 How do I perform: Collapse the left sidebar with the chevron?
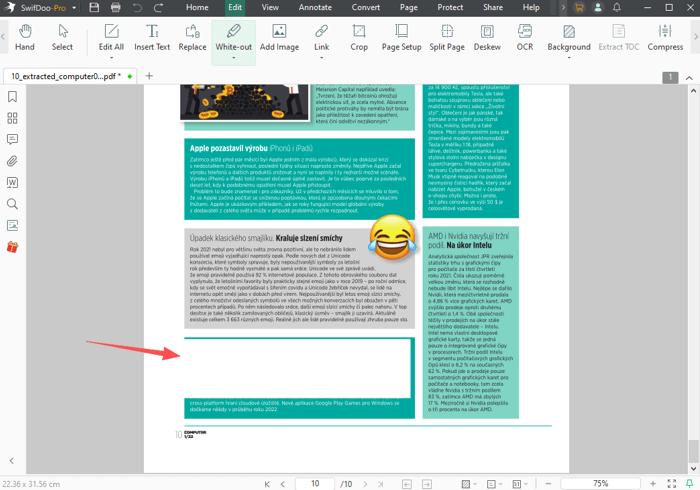point(12,461)
